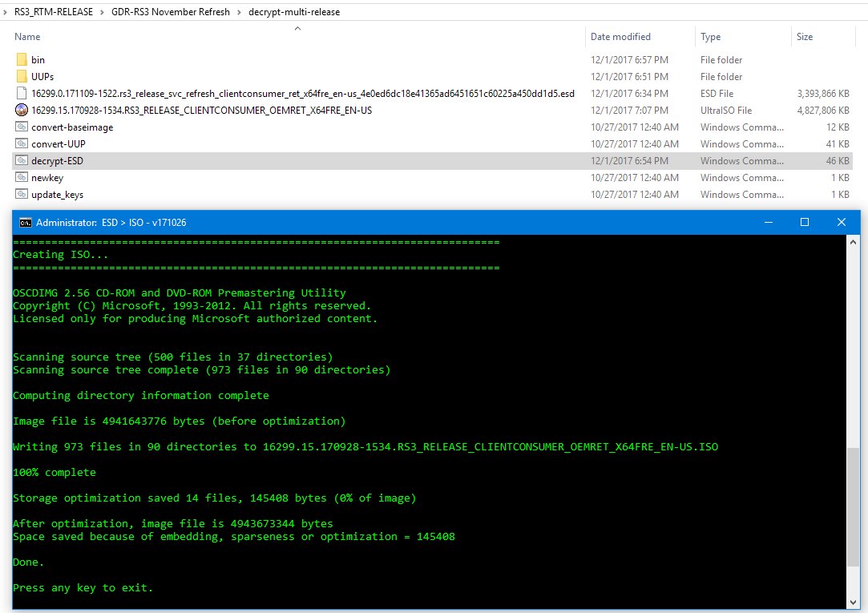Click the 12/1/2017 6:54 PM date cell
Viewport: 868px width, 613px height.
pyautogui.click(x=629, y=161)
